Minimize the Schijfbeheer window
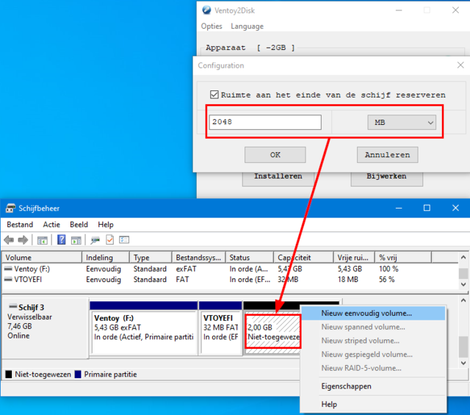Viewport: 470px width, 415px height. [x=399, y=208]
